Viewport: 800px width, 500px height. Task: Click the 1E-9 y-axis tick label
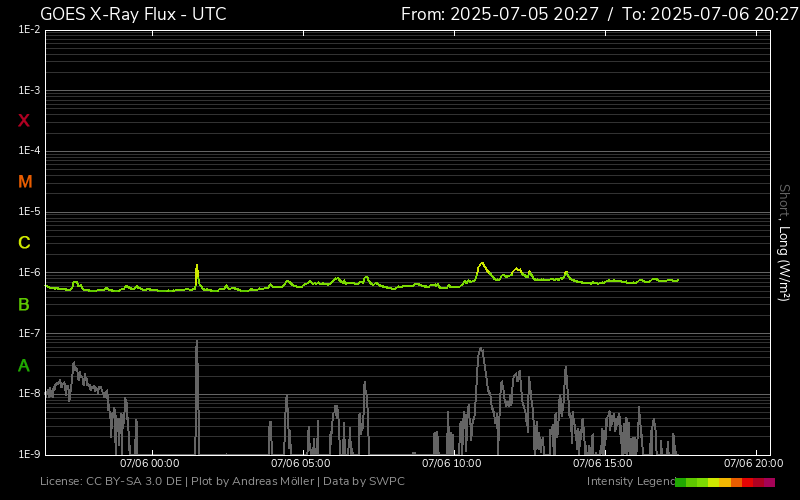coord(29,455)
